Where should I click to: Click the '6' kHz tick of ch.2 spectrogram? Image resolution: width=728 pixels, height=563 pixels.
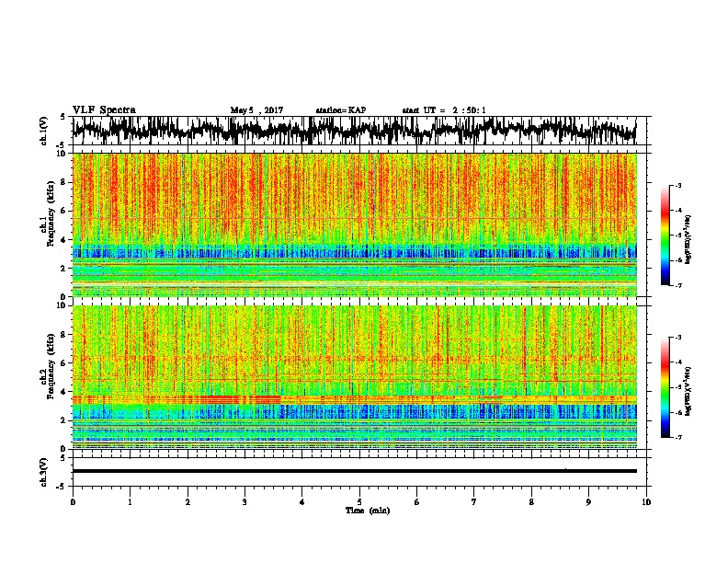coord(63,363)
